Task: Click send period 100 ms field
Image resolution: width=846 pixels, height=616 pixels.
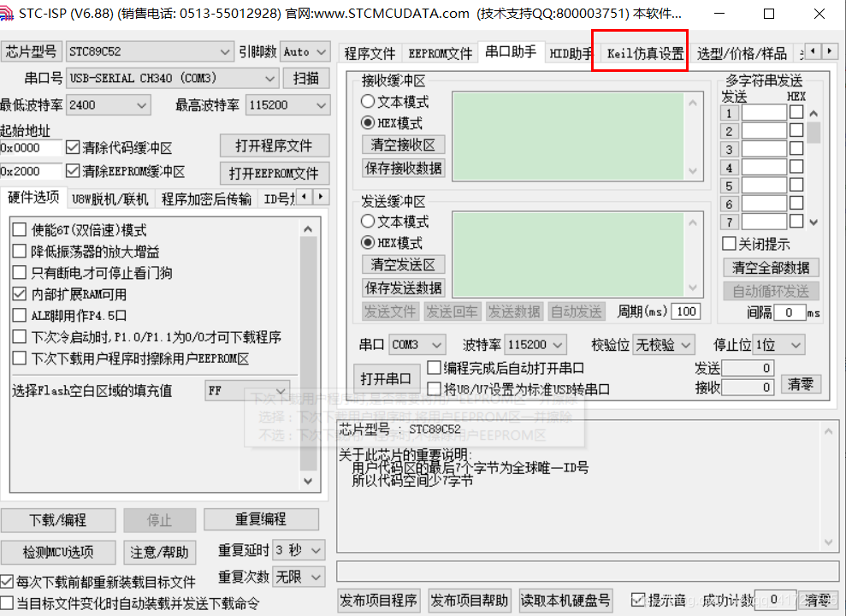Action: 686,311
